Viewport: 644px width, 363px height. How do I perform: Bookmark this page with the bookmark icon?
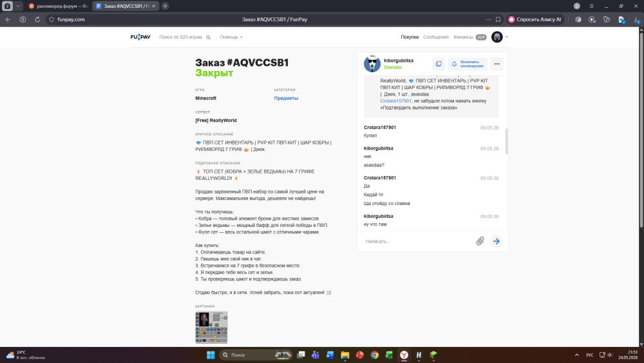coord(498,19)
